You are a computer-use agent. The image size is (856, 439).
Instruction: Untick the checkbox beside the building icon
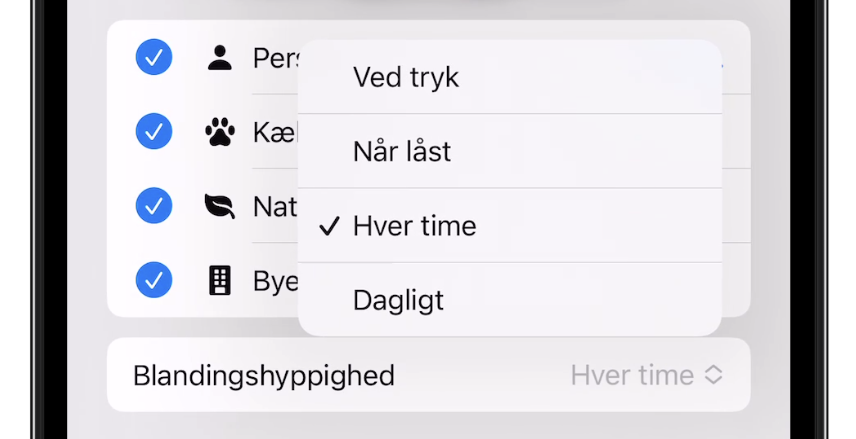[154, 281]
